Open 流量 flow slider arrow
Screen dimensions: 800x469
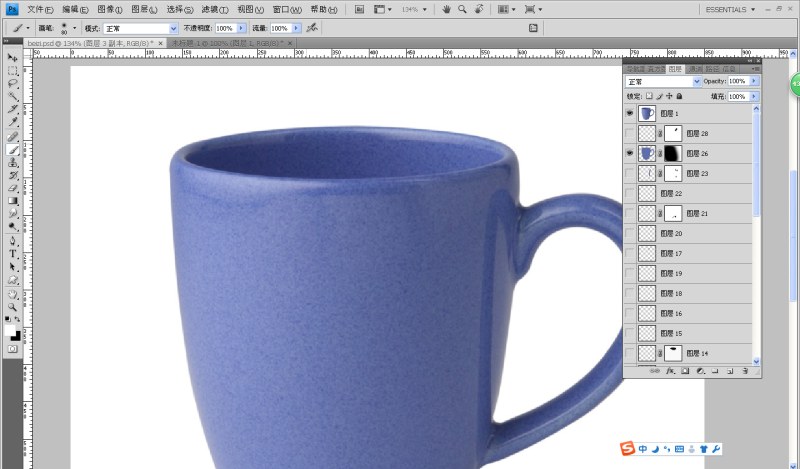tap(296, 28)
